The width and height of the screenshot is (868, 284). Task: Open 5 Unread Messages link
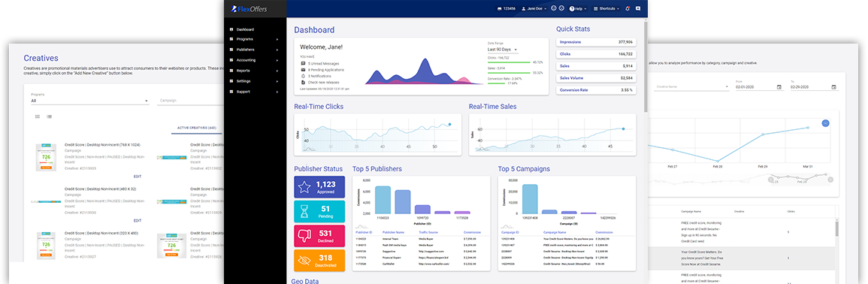[323, 64]
